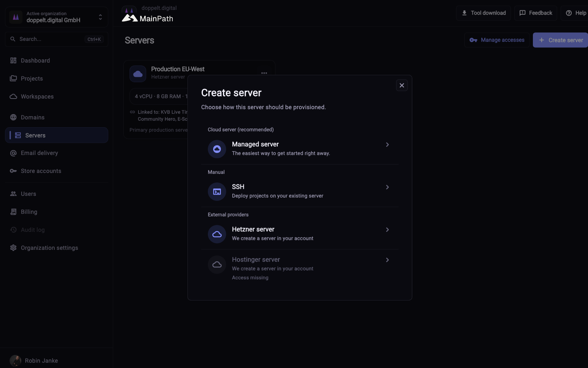Click the SSH terminal icon
Viewport: 588px width, 368px height.
217,191
